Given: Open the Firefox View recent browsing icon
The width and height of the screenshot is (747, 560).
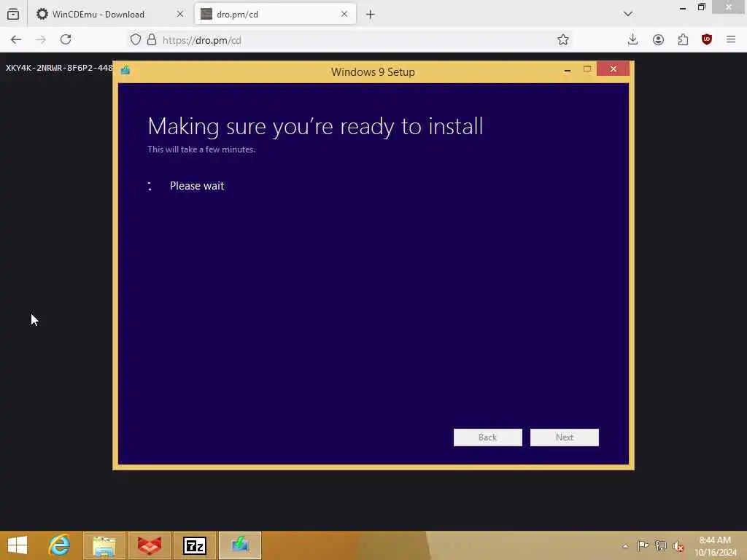Looking at the screenshot, I should coord(13,15).
